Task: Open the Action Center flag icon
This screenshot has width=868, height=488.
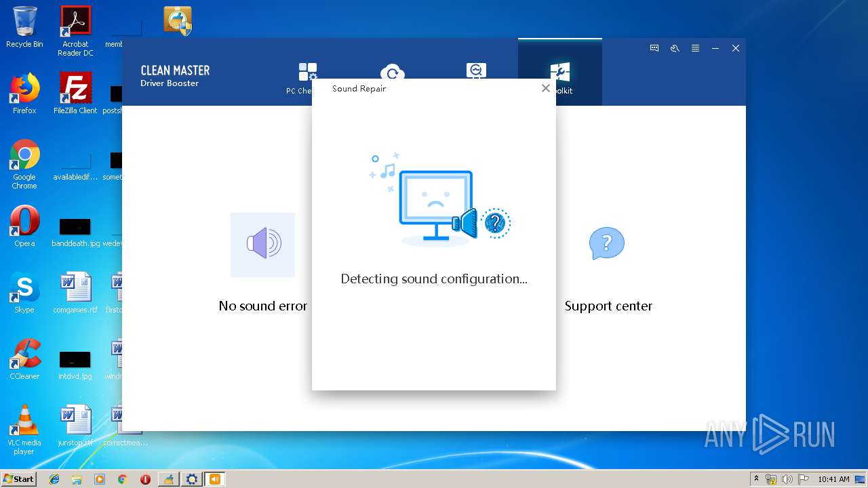Action: (804, 479)
